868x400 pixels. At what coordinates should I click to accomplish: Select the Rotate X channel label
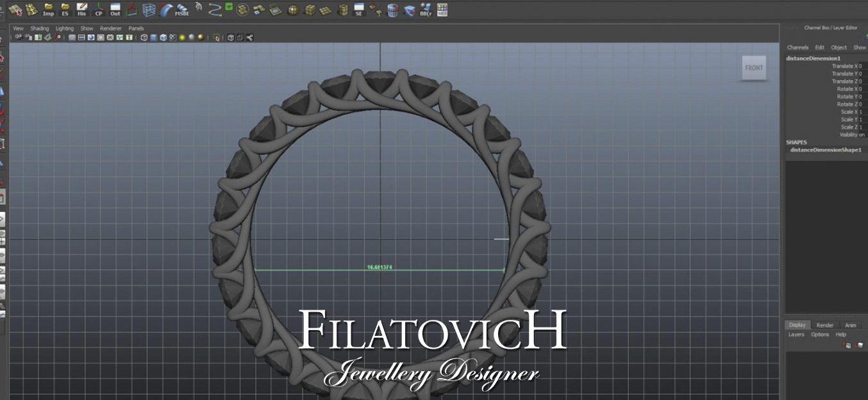click(x=847, y=89)
